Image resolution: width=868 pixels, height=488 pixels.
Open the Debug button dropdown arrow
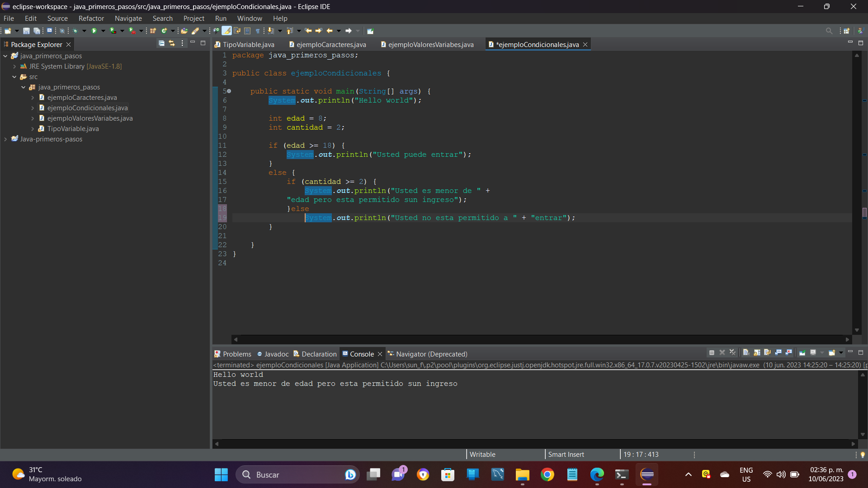point(84,31)
